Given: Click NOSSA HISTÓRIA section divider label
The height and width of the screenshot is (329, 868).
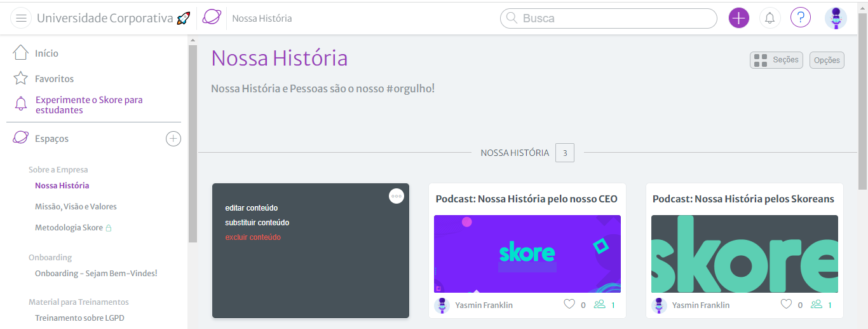Looking at the screenshot, I should coord(515,153).
